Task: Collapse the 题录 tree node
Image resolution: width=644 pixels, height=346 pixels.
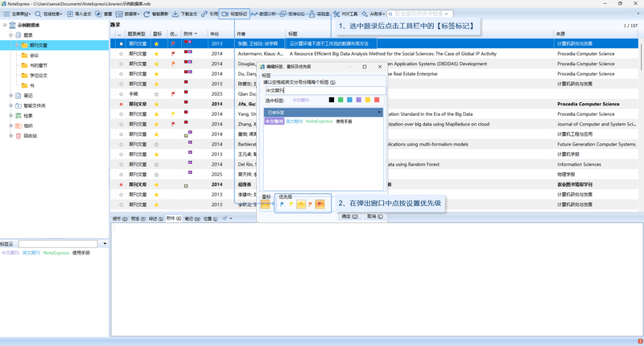Action: [x=11, y=35]
